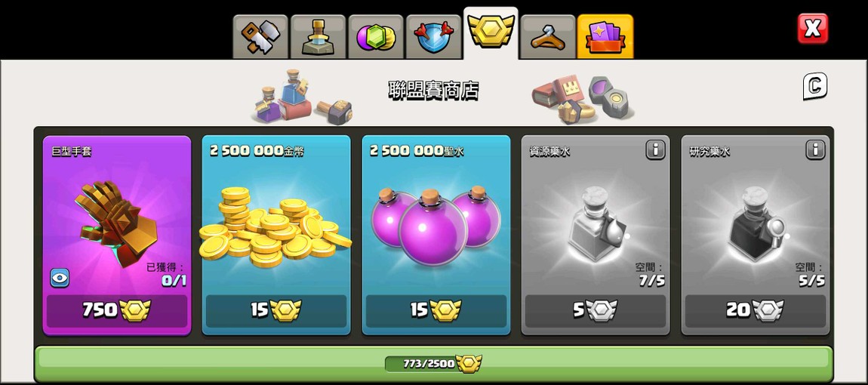Buy 巨型手套 for 750 medals

pyautogui.click(x=117, y=310)
